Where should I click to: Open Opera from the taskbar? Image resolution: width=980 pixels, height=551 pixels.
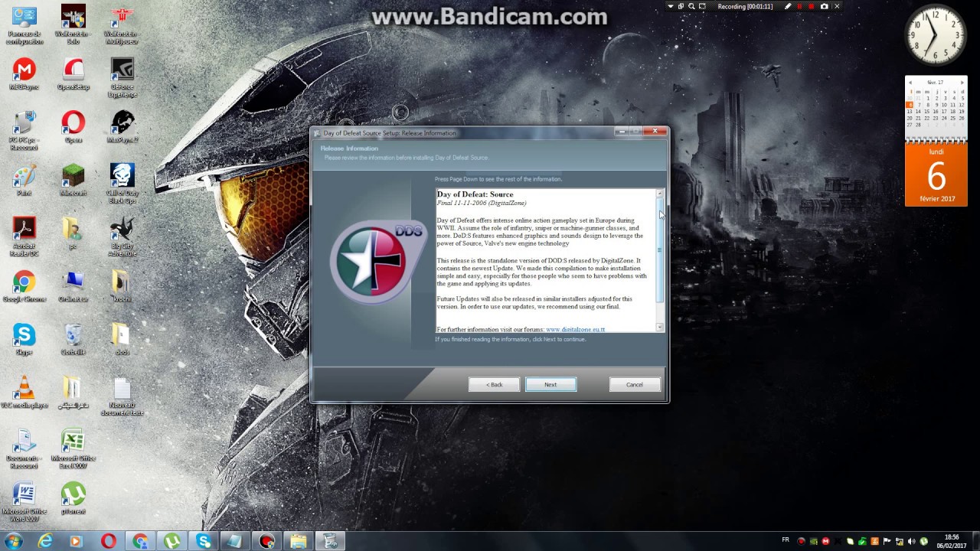[108, 541]
